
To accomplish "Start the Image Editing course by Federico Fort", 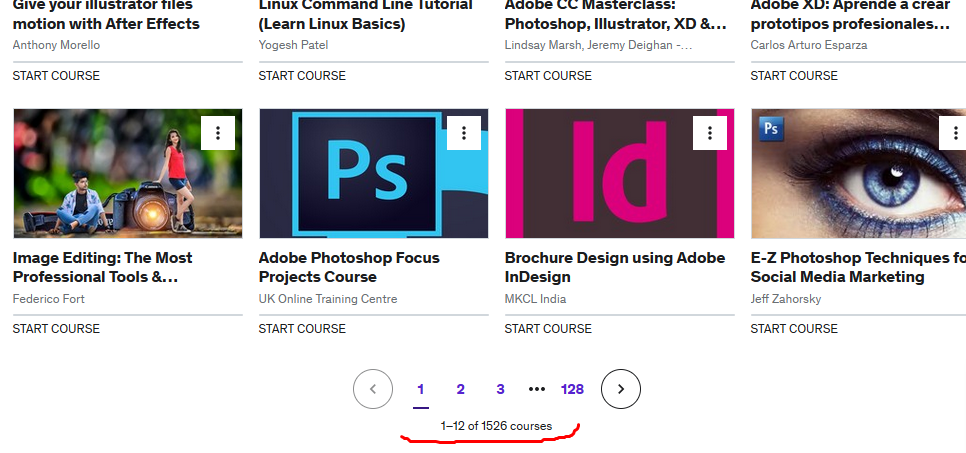I will pos(56,329).
